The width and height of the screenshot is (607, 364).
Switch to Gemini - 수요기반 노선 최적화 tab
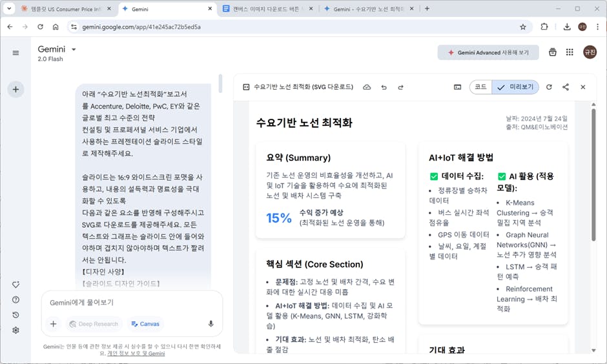pyautogui.click(x=368, y=8)
